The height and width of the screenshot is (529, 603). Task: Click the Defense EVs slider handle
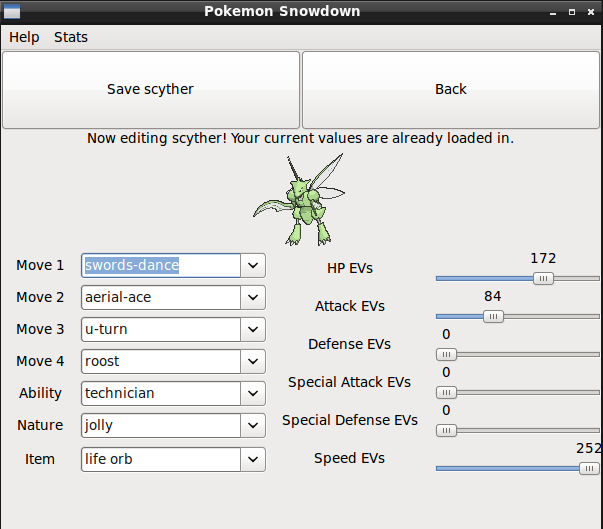point(446,354)
